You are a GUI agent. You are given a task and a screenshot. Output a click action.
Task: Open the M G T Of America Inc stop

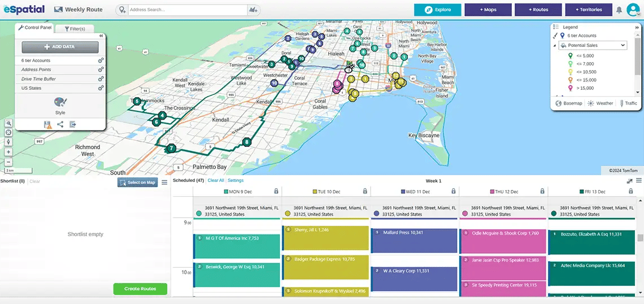[x=237, y=246]
